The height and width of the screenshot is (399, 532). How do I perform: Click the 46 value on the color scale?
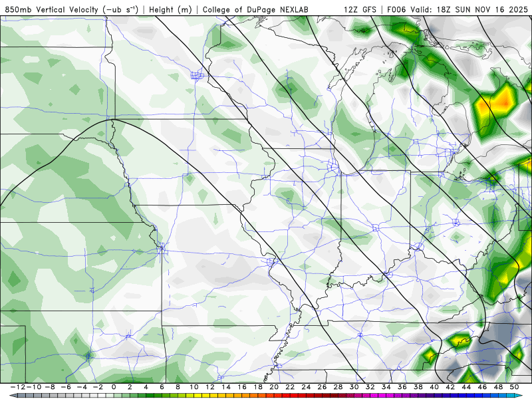point(483,387)
